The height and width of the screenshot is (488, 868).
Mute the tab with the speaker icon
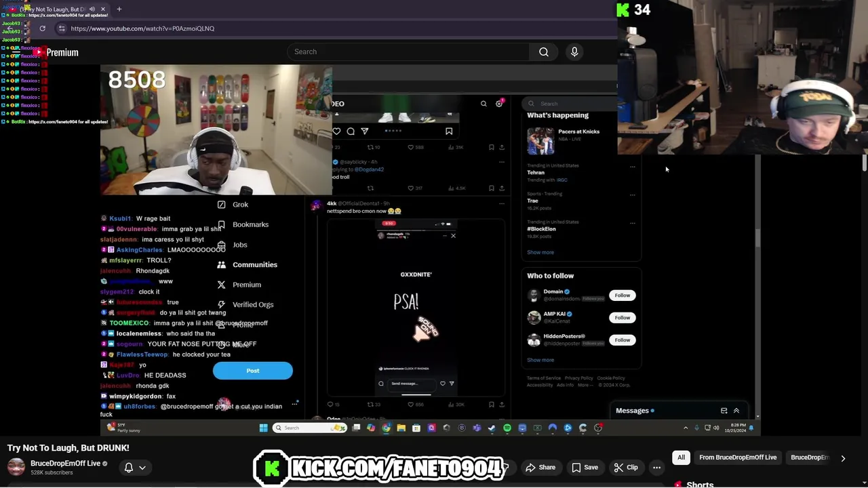[x=92, y=9]
